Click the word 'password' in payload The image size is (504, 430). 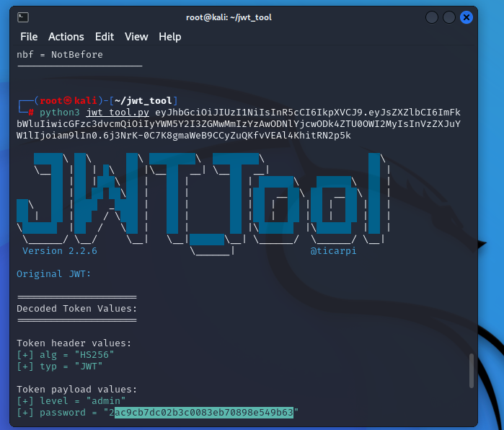tap(63, 413)
